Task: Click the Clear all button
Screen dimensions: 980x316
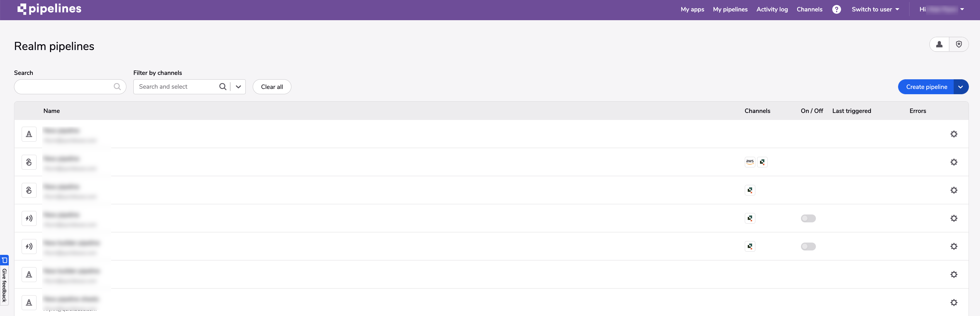Action: (x=272, y=87)
